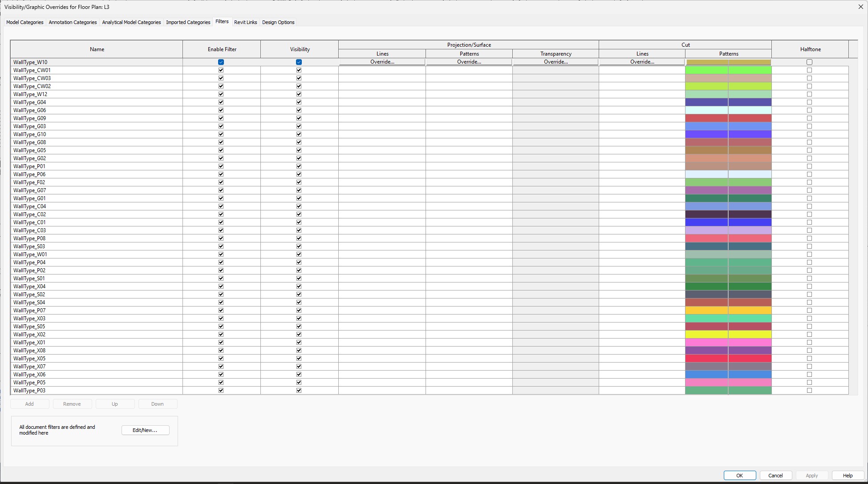The width and height of the screenshot is (868, 484).
Task: Toggle Visibility for WallType_X06
Action: [299, 375]
